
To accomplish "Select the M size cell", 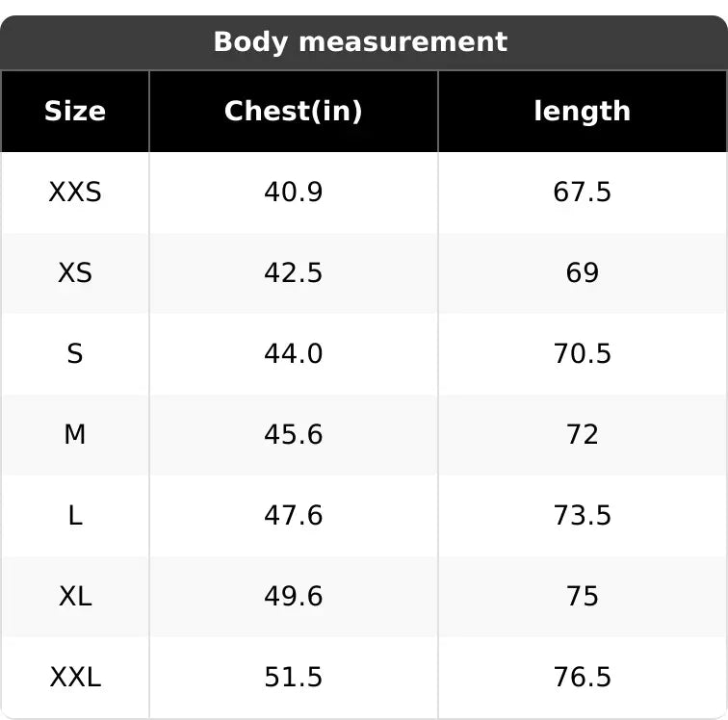I will click(75, 434).
